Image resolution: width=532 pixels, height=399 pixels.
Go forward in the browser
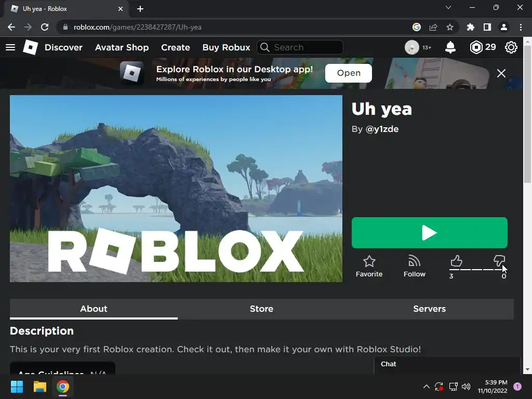click(28, 27)
